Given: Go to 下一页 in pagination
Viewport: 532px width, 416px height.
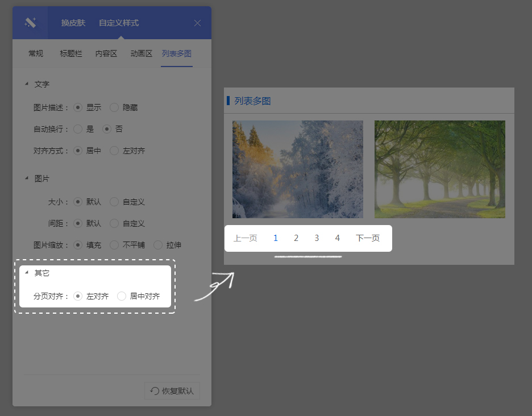Looking at the screenshot, I should [x=368, y=238].
